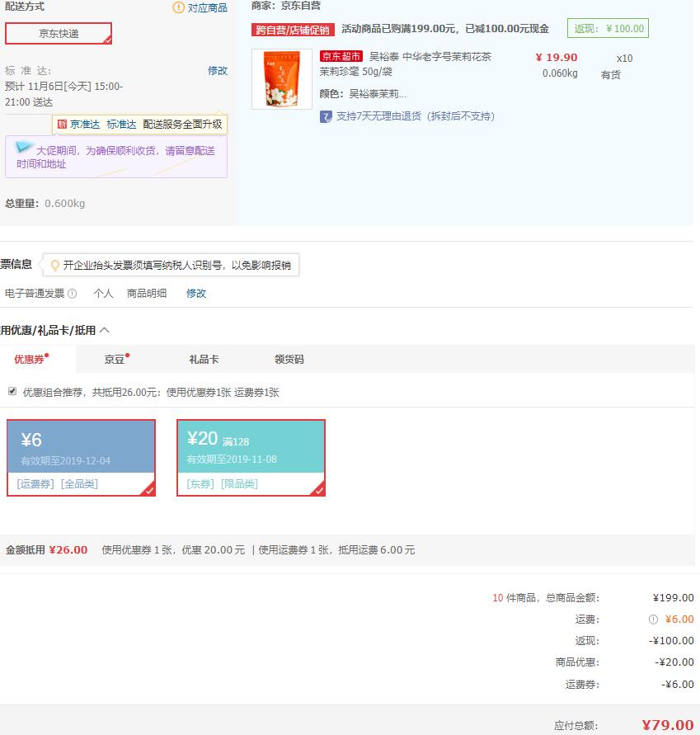Select the 京东快递 delivery method option
This screenshot has width=700, height=735.
(59, 33)
